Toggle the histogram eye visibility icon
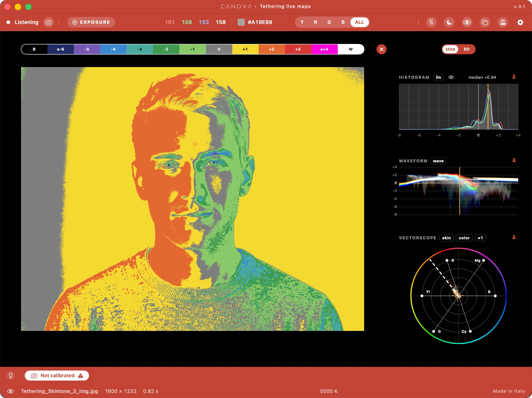 [x=451, y=77]
